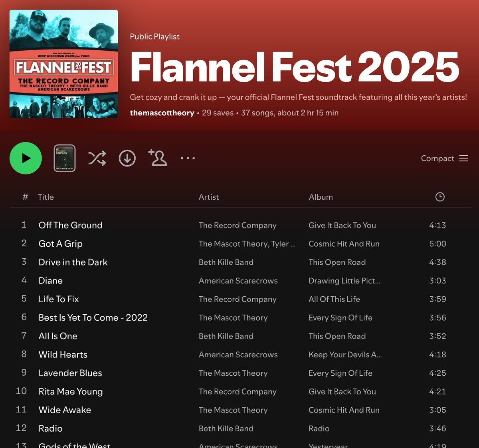Sort by the # track number header
Viewport: 479px width, 448px height.
click(25, 197)
